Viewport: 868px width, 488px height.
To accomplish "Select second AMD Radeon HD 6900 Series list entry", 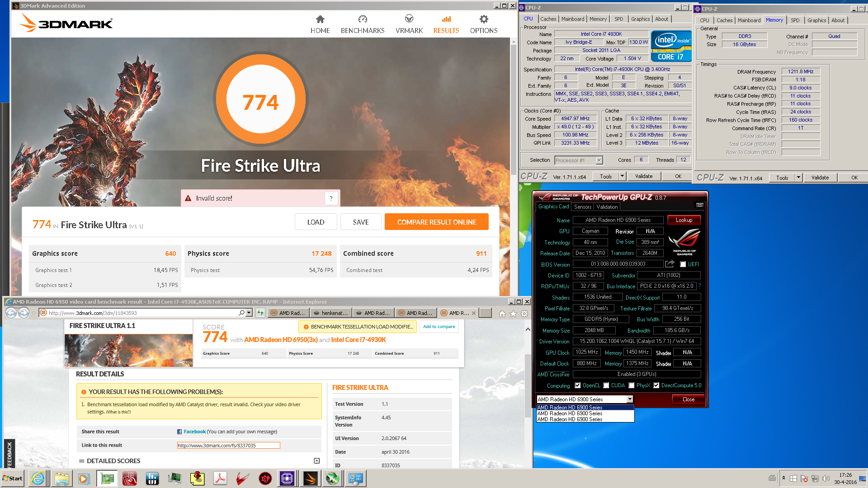I will [585, 413].
